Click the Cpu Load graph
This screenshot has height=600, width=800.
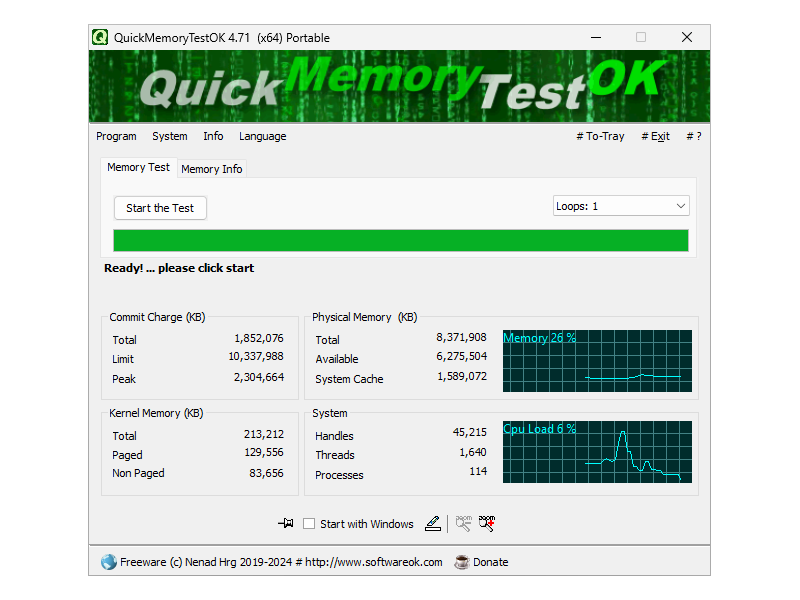pos(597,452)
